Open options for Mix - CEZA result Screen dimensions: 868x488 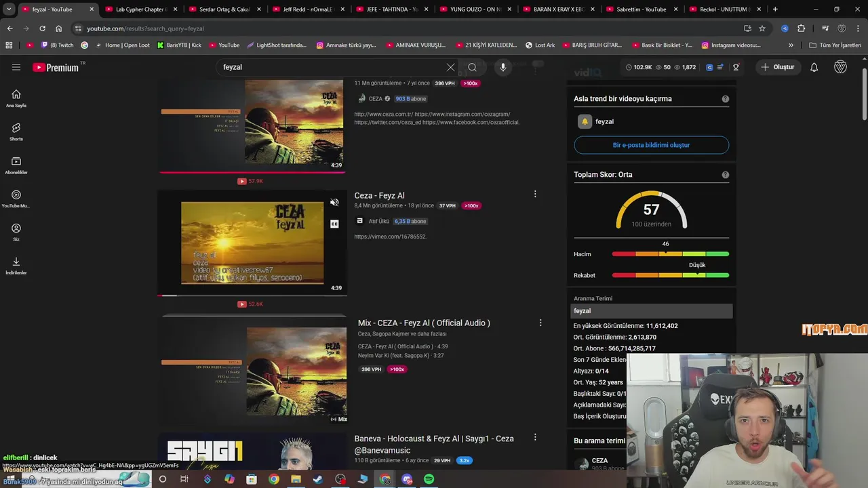(540, 323)
